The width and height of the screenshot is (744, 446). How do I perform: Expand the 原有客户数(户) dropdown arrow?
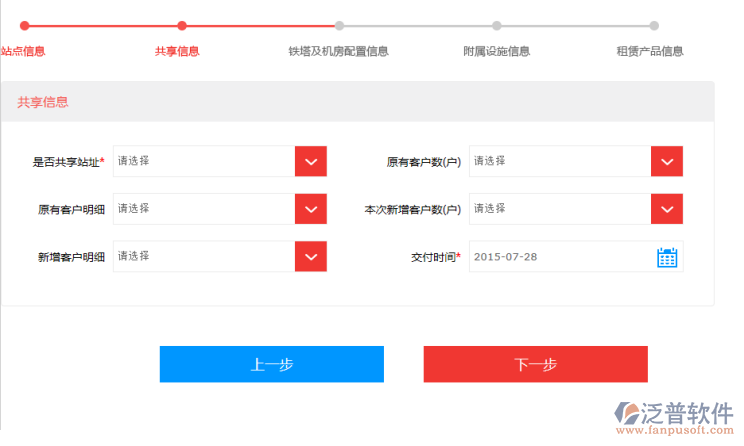[667, 161]
